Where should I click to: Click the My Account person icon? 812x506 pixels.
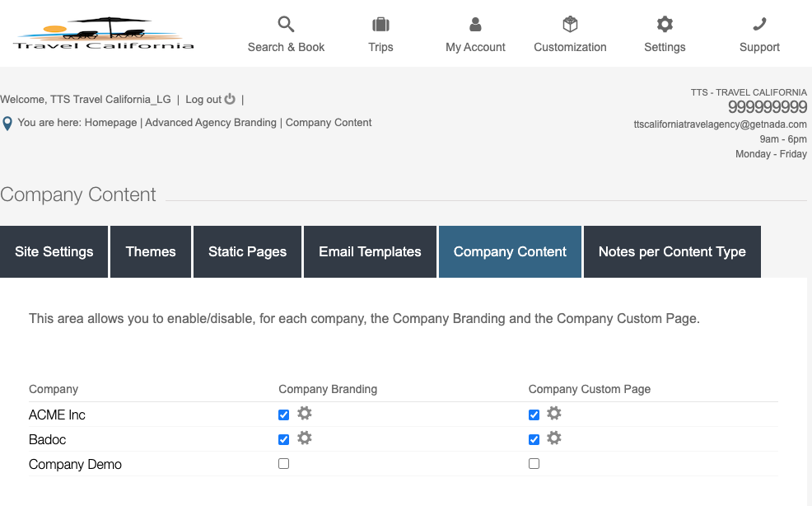click(x=475, y=24)
